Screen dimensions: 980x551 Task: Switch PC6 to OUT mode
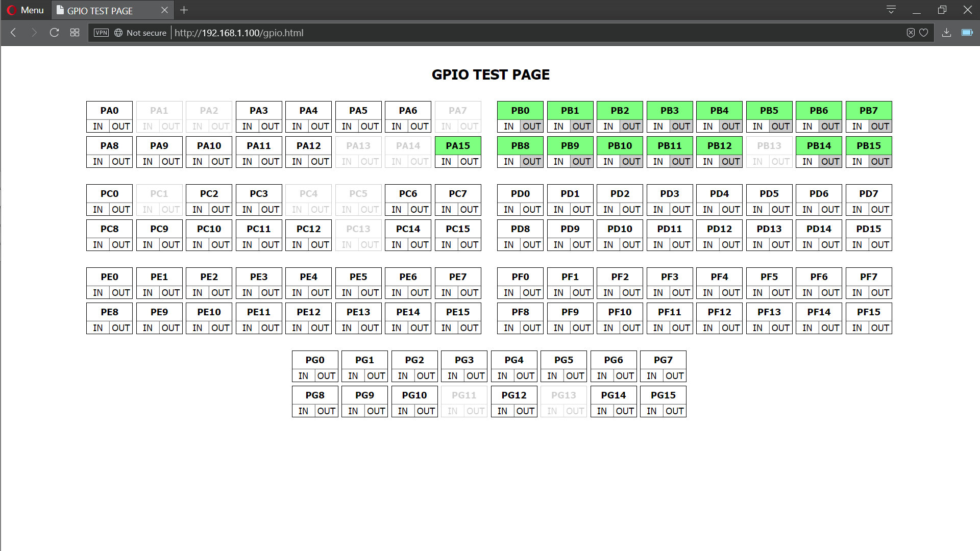pyautogui.click(x=420, y=210)
